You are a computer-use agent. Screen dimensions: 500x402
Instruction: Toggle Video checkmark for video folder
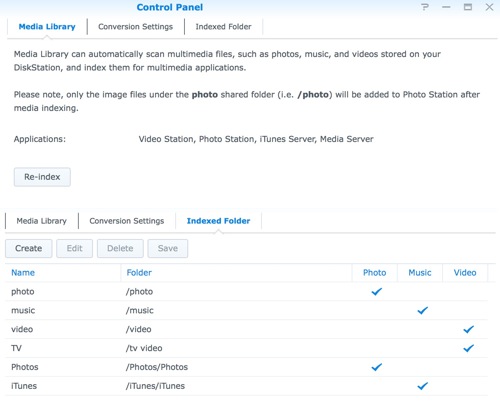468,329
